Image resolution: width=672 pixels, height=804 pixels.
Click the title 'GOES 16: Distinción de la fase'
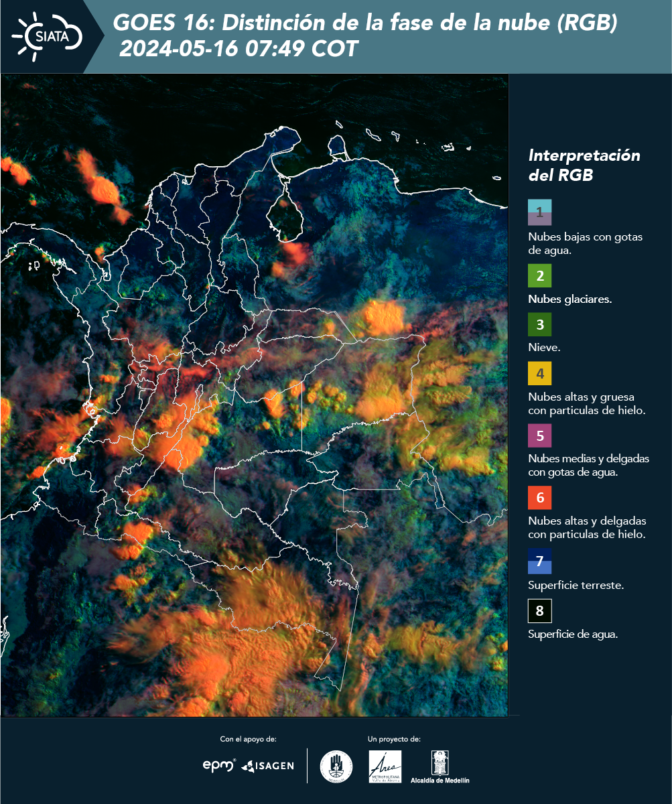365,23
